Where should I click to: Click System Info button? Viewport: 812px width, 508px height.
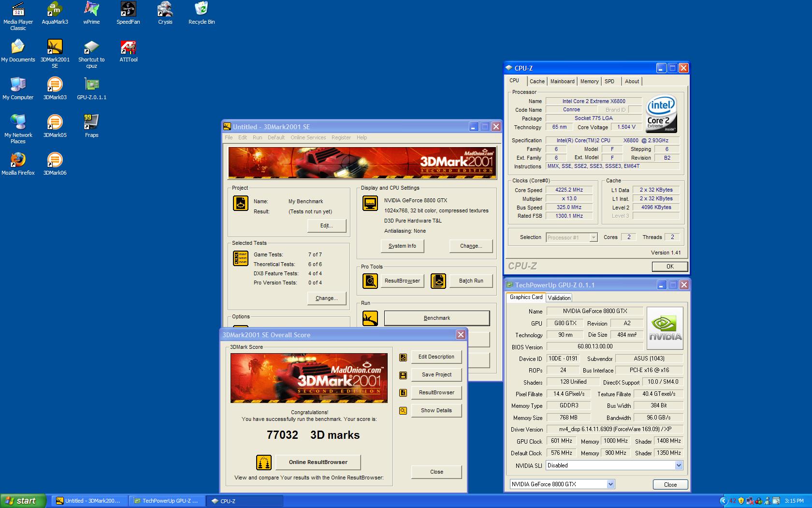coord(402,246)
